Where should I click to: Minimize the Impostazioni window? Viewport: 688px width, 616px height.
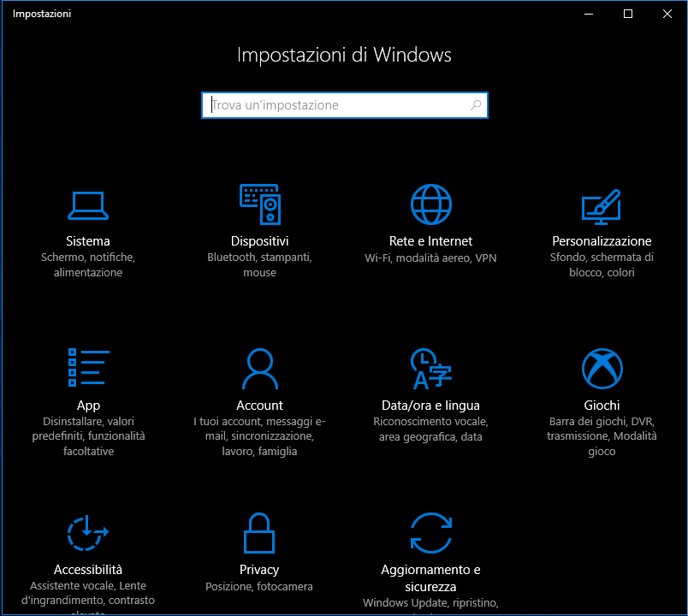(589, 14)
